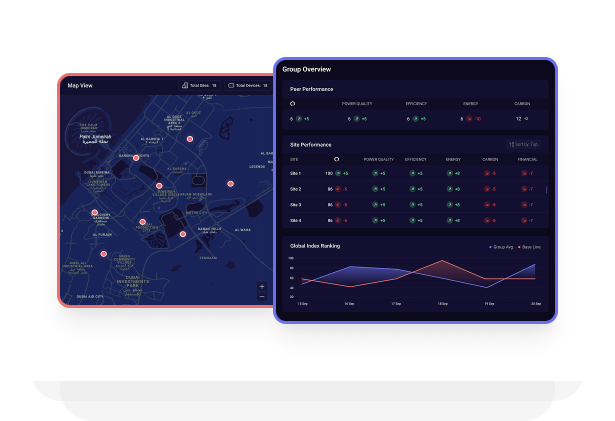
Task: Click the red peak on Global Index chart
Action: [443, 261]
